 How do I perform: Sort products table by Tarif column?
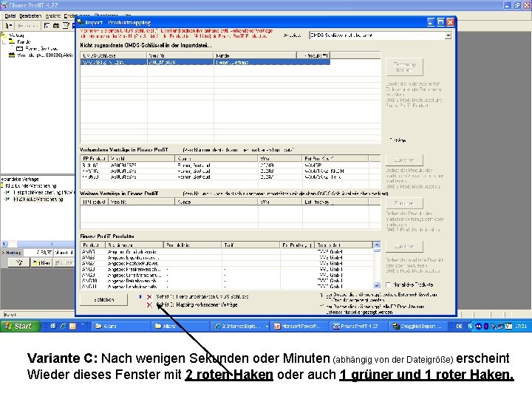pos(251,245)
